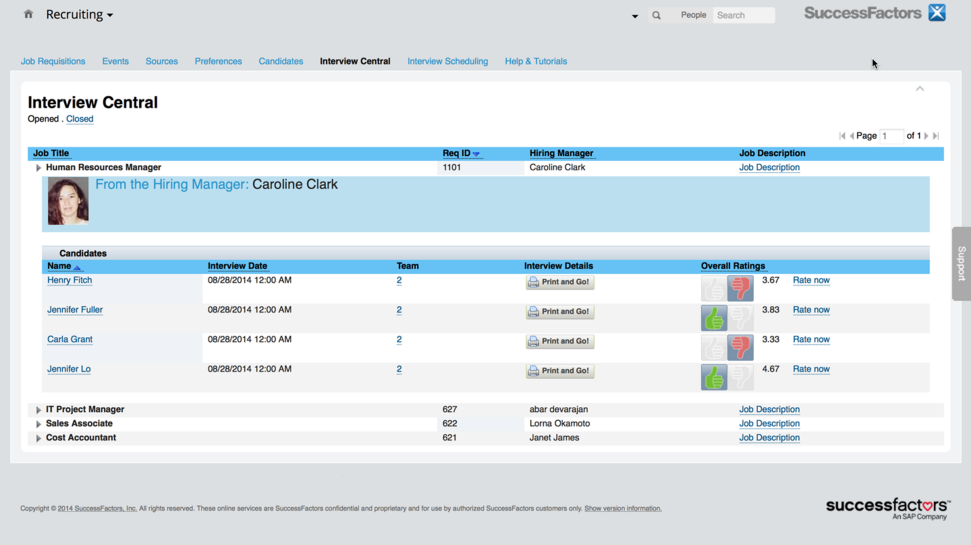Show Closed interviews
Image resolution: width=971 pixels, height=545 pixels.
tap(80, 119)
